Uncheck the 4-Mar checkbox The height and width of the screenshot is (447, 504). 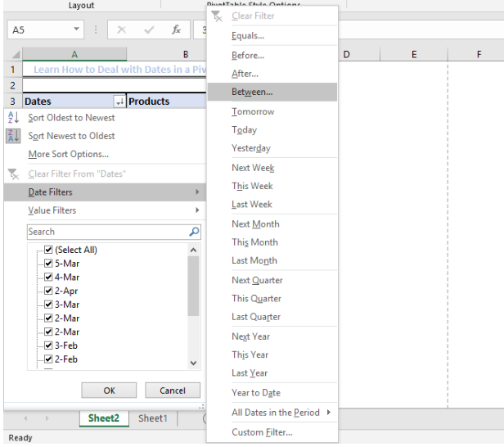[x=48, y=277]
